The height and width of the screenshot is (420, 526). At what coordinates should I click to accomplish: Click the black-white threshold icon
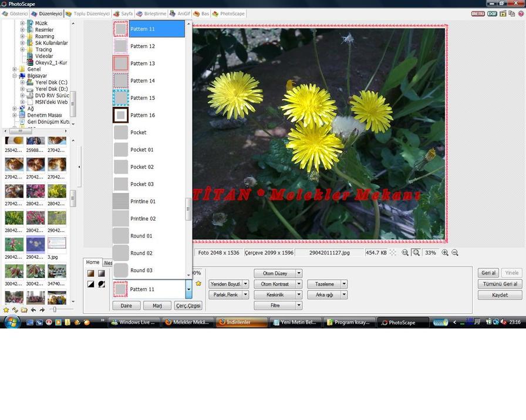91,284
